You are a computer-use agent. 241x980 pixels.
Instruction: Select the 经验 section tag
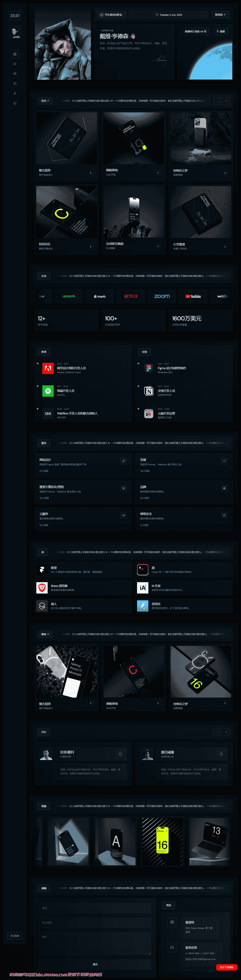pyautogui.click(x=144, y=352)
